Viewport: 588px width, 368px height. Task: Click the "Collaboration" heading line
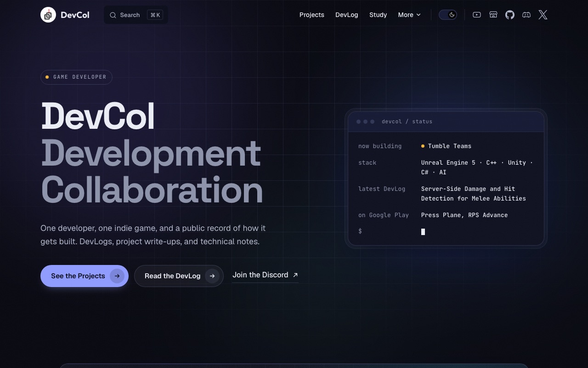point(152,190)
